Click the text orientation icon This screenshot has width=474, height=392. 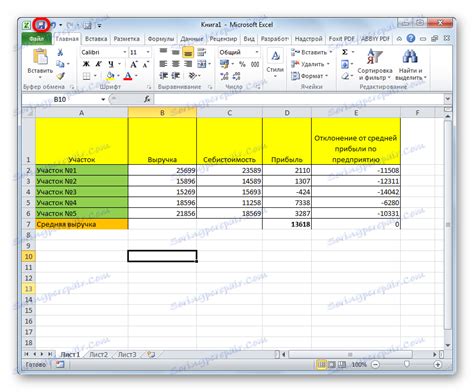[193, 76]
